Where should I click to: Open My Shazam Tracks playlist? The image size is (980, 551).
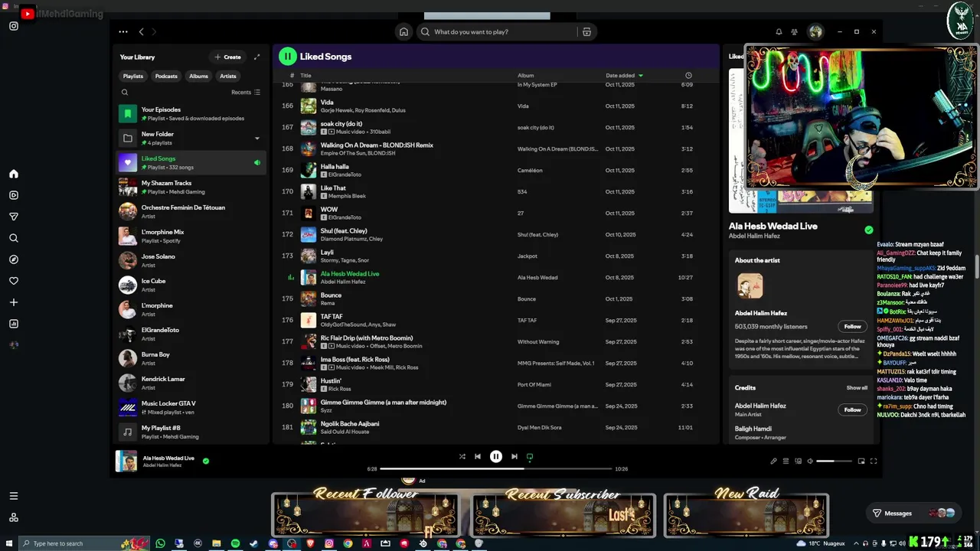point(191,187)
